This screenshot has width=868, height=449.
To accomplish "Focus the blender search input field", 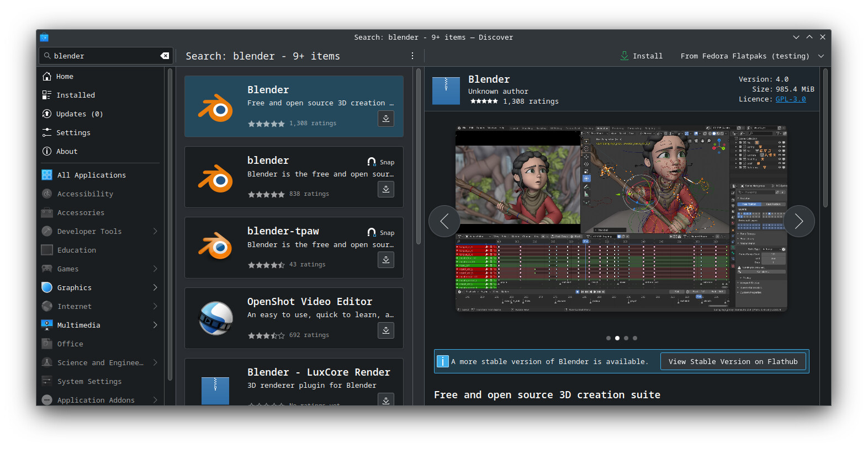I will pos(105,56).
